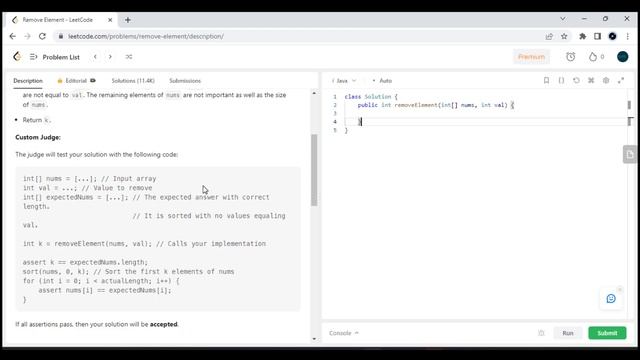Click the console layout icon beside Run
640x360 pixels.
pyautogui.click(x=541, y=333)
